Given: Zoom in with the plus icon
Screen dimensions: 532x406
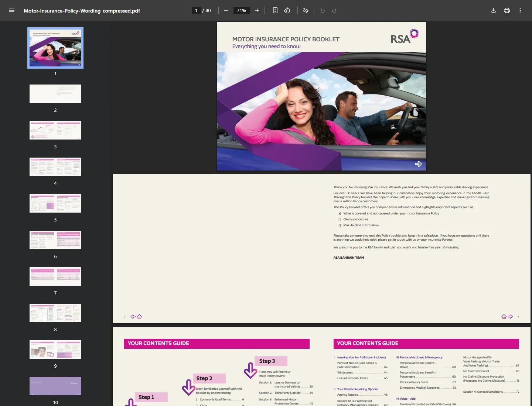Looking at the screenshot, I should coord(257,10).
